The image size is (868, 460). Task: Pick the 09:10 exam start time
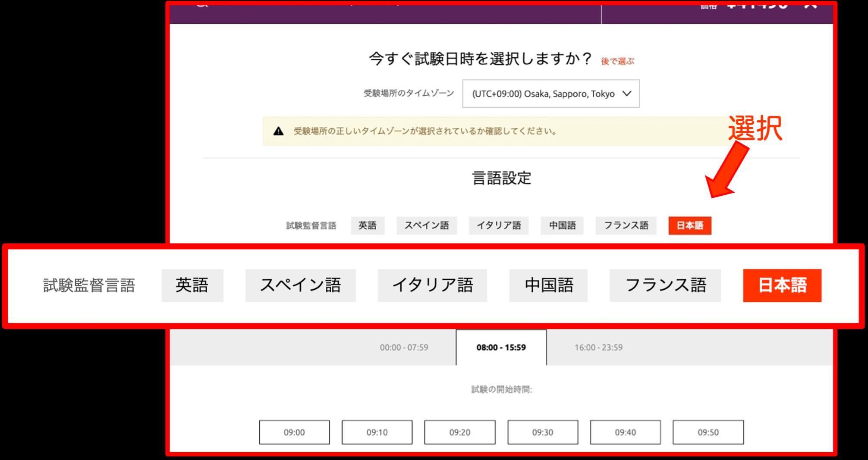point(377,432)
